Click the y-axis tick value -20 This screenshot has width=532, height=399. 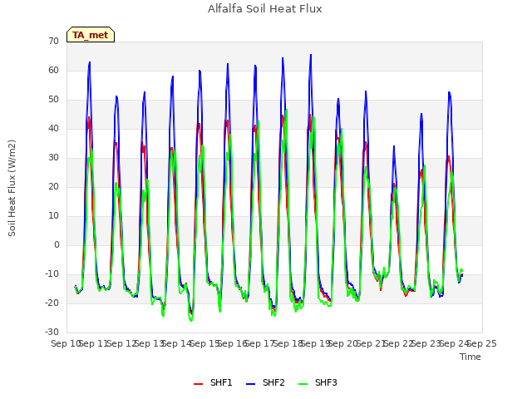(52, 303)
